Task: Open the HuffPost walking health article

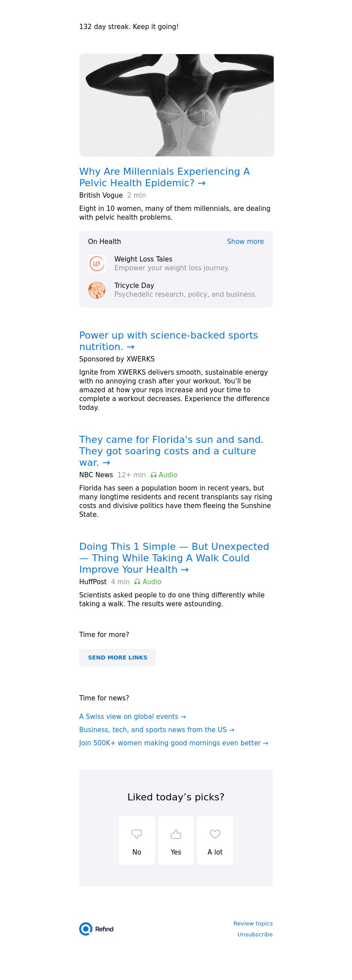Action: pos(174,558)
